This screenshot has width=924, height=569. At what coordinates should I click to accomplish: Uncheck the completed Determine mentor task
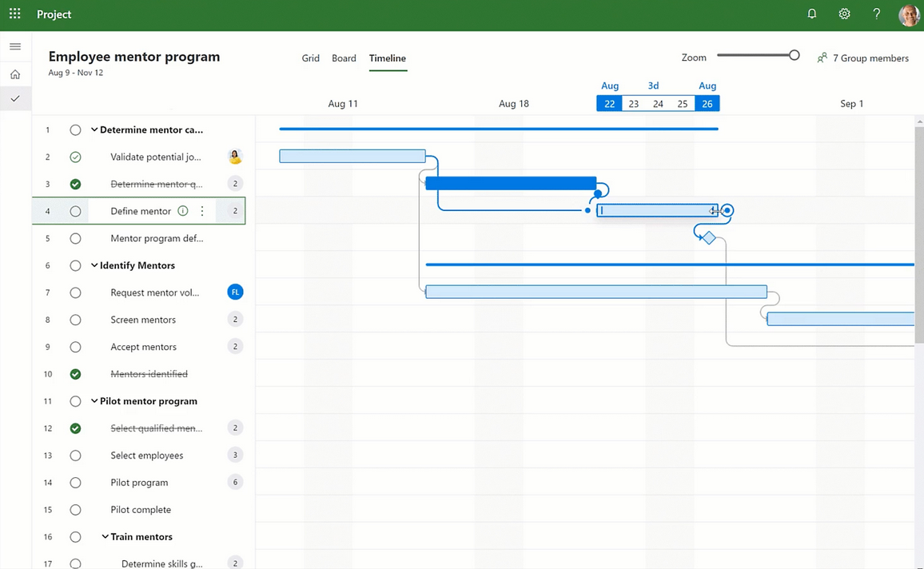(x=75, y=184)
